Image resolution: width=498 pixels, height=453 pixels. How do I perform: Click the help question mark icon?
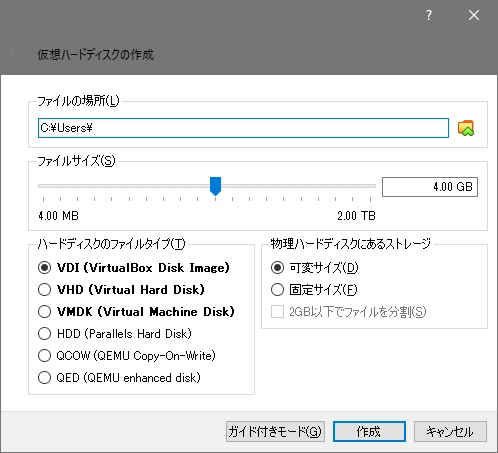point(429,15)
